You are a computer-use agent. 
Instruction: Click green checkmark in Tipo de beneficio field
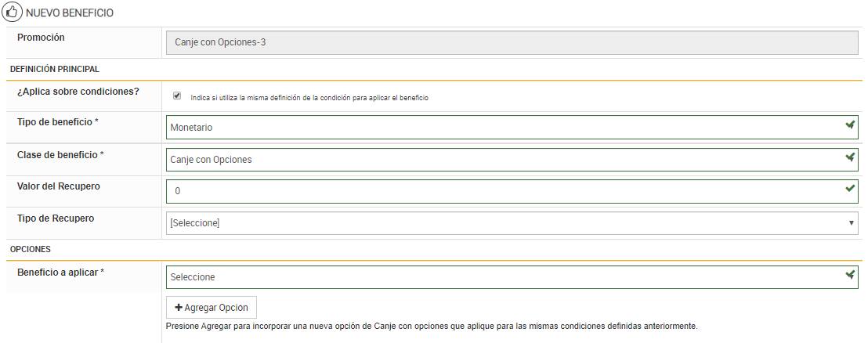pos(850,125)
